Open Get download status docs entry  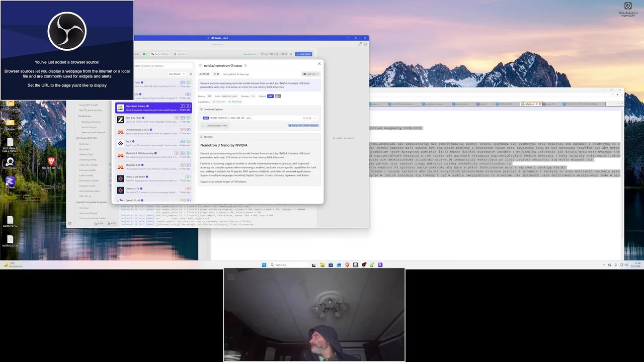(90, 191)
